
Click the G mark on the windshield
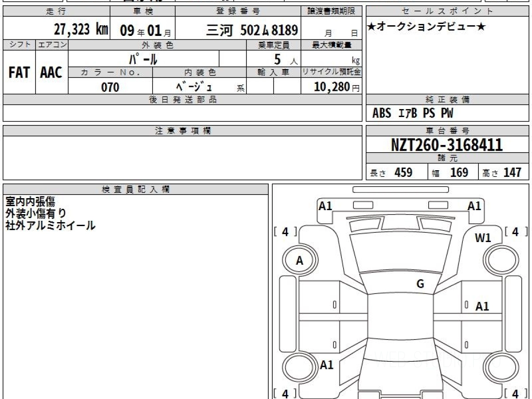pos(420,284)
